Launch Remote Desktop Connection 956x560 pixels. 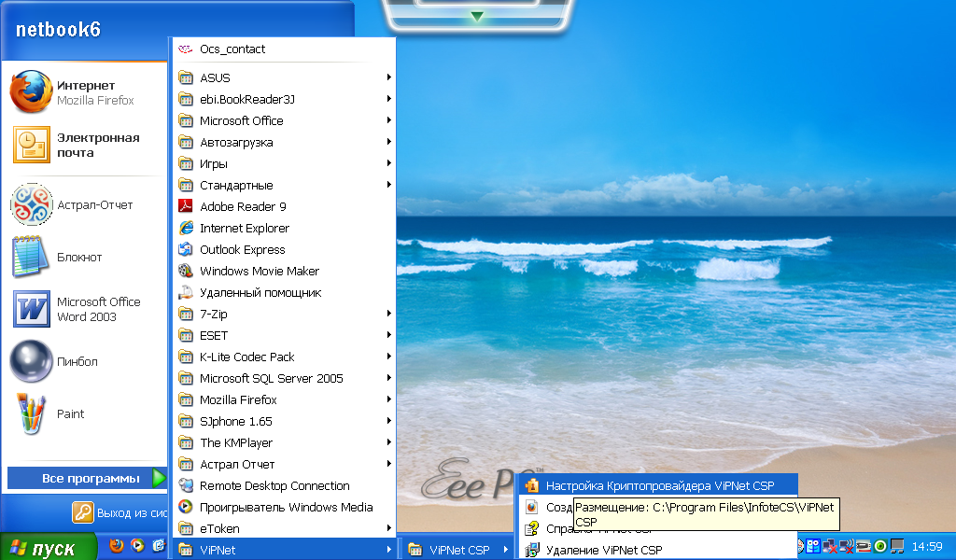pyautogui.click(x=284, y=485)
